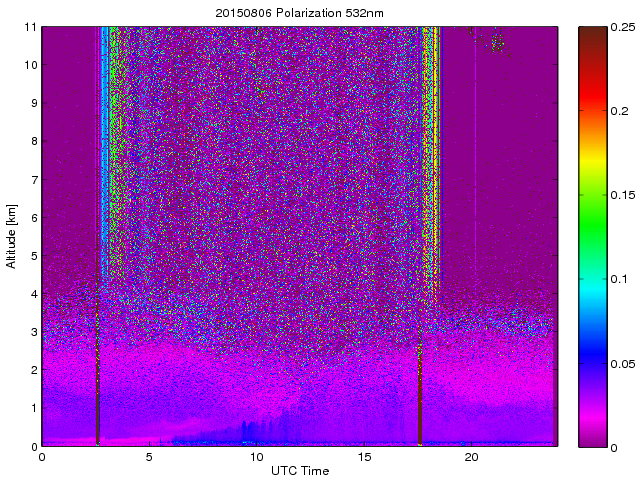Click the "UTC Time" x-axis label
This screenshot has height=480, width=640.
(299, 470)
